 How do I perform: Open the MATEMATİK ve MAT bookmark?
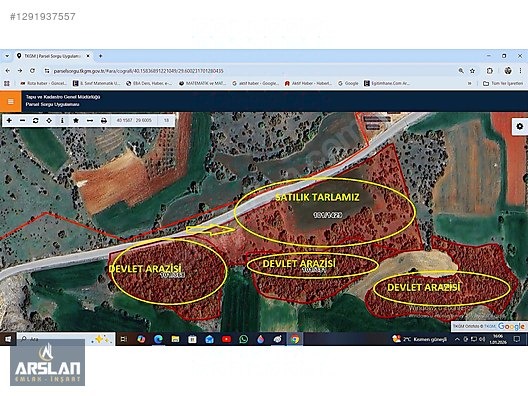203,83
